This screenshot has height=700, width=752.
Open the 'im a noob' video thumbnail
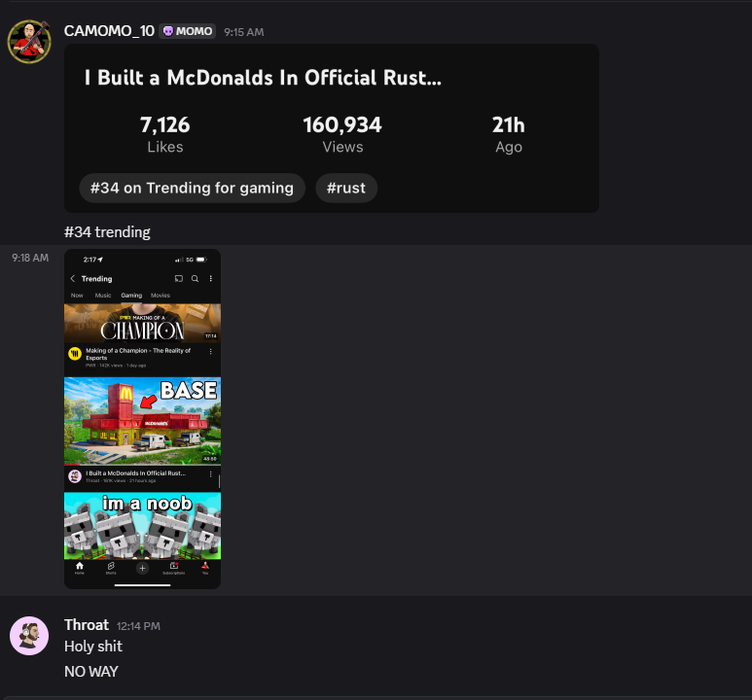142,525
